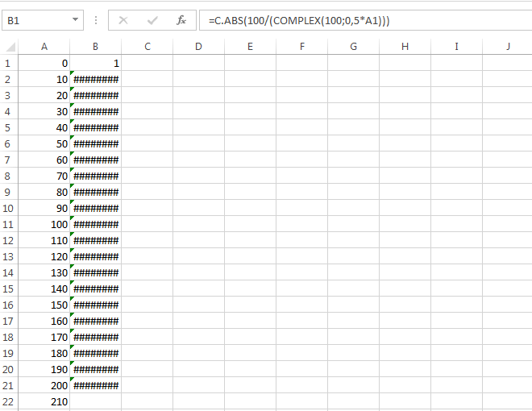The height and width of the screenshot is (411, 532).
Task: Click cell A2 containing 10
Action: pyautogui.click(x=44, y=79)
